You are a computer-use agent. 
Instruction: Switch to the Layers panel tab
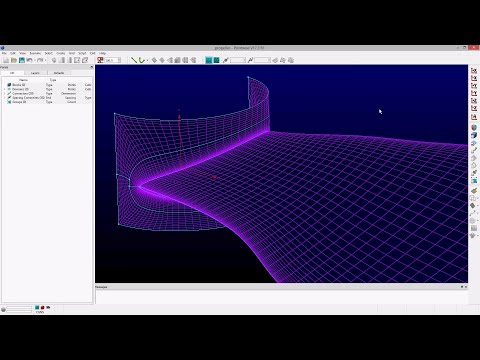(x=35, y=73)
